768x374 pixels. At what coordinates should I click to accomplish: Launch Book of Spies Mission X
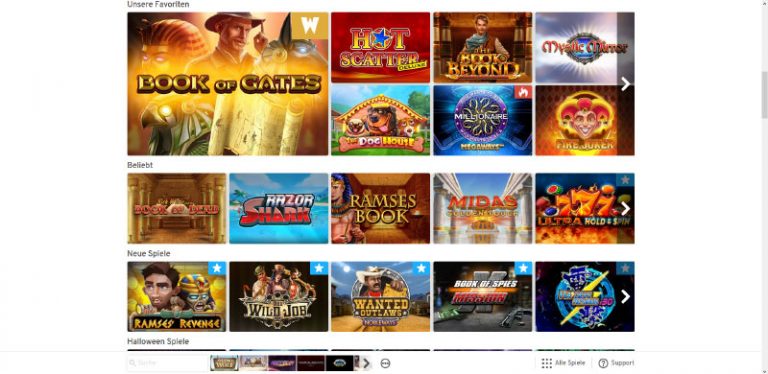tap(482, 296)
